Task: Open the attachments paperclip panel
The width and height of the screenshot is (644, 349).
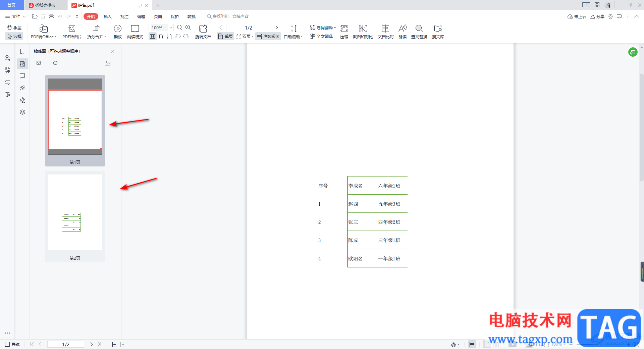Action: pos(22,88)
